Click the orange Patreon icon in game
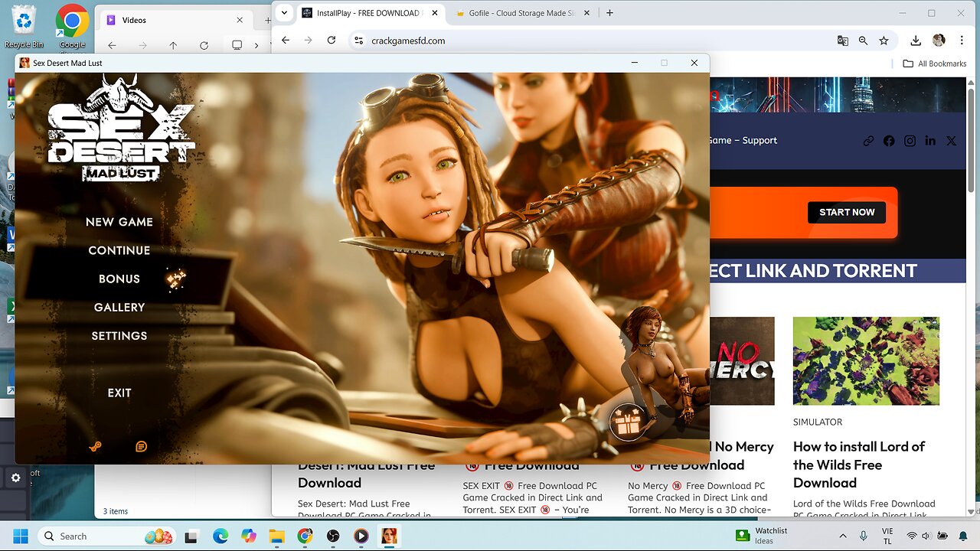980x551 pixels. (95, 447)
